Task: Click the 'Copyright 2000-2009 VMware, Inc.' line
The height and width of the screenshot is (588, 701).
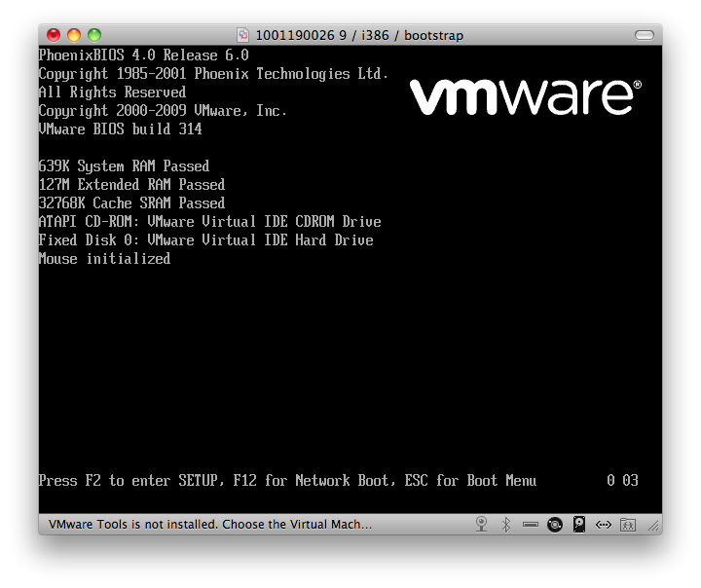Action: click(x=163, y=110)
